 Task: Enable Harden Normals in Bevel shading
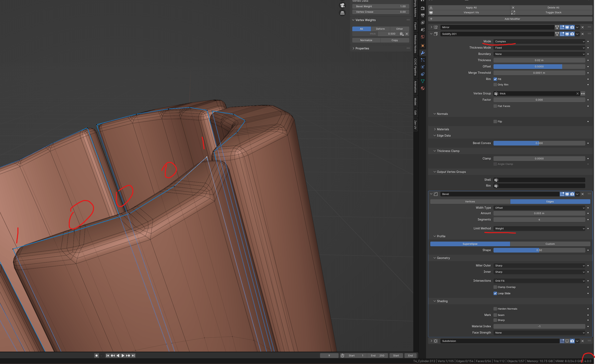(x=495, y=309)
